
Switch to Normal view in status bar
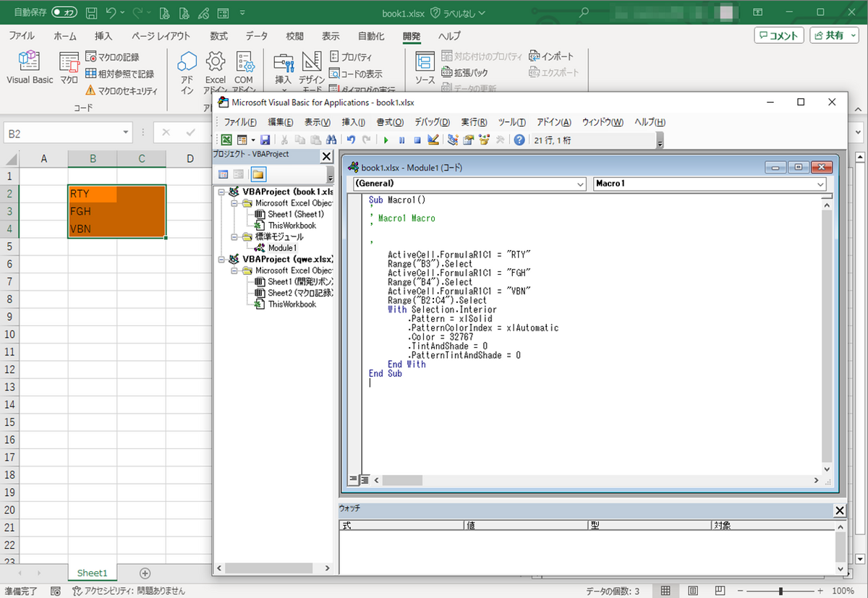pos(665,591)
